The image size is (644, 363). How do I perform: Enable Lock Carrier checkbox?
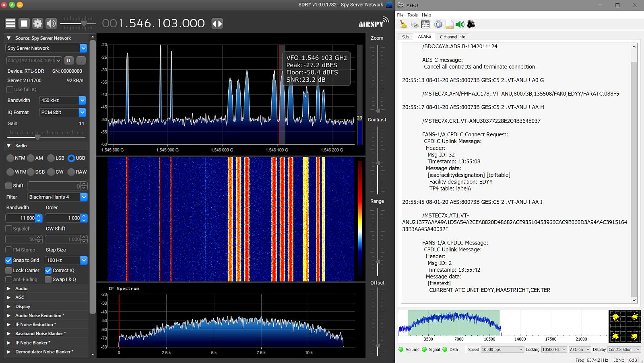coord(8,271)
